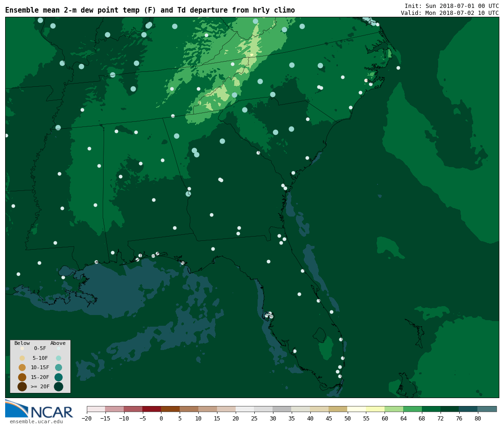
Task: Click the Above 5-10F light teal legend circle
Action: [58, 358]
